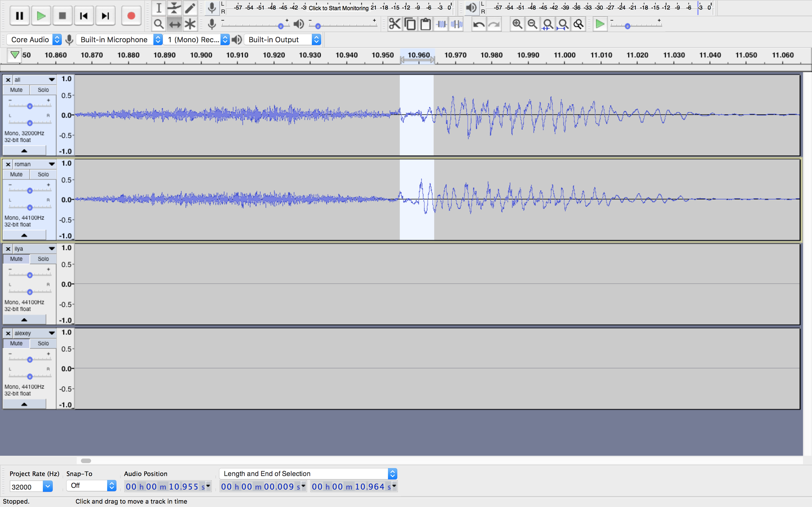The image size is (812, 507).
Task: Click the Trim audio icon
Action: point(441,24)
